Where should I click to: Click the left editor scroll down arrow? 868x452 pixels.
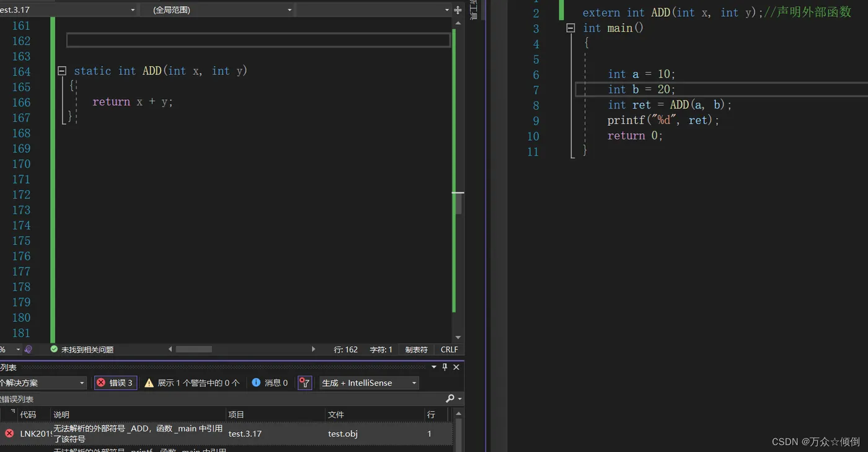pyautogui.click(x=458, y=338)
